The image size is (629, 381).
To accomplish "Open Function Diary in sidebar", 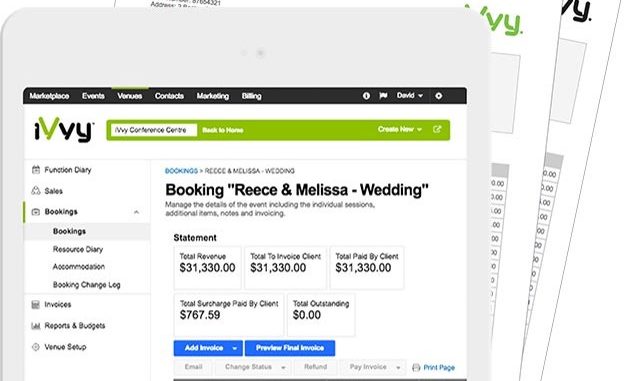I will [x=68, y=170].
